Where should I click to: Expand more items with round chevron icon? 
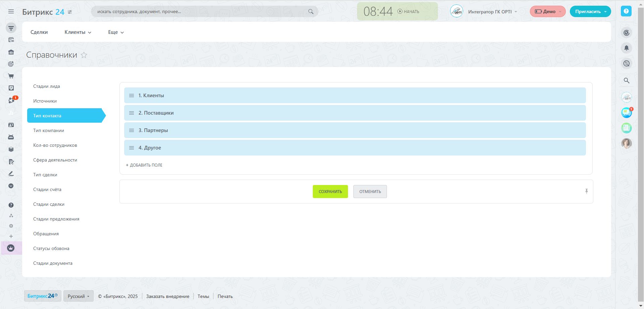11,186
